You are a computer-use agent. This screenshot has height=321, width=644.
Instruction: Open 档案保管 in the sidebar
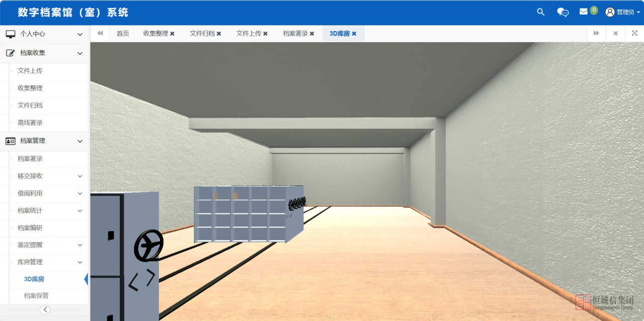pos(36,296)
